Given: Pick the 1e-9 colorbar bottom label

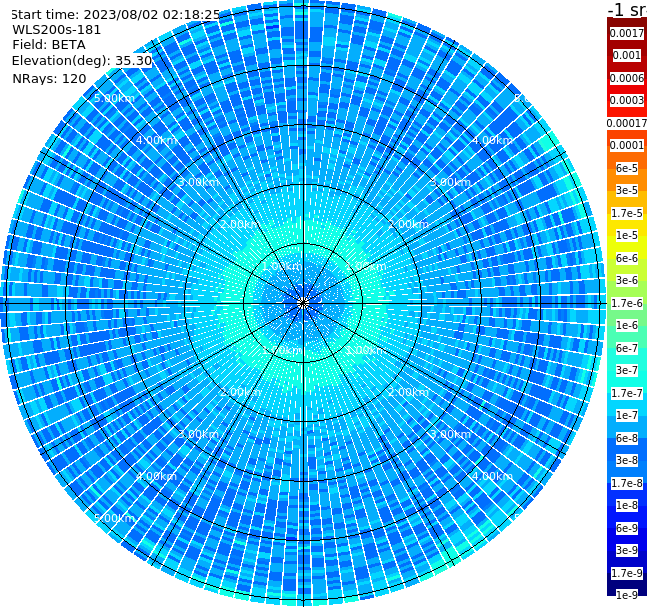Looking at the screenshot, I should [x=627, y=595].
